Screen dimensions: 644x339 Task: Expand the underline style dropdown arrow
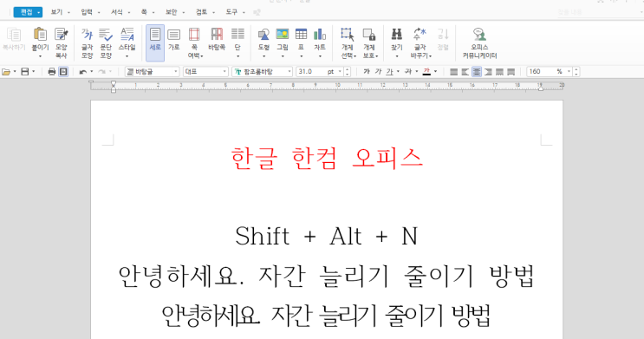coord(398,71)
